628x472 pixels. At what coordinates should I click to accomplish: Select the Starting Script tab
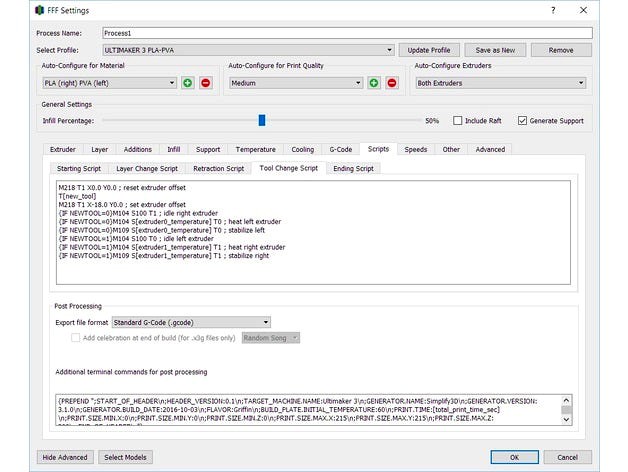click(78, 168)
